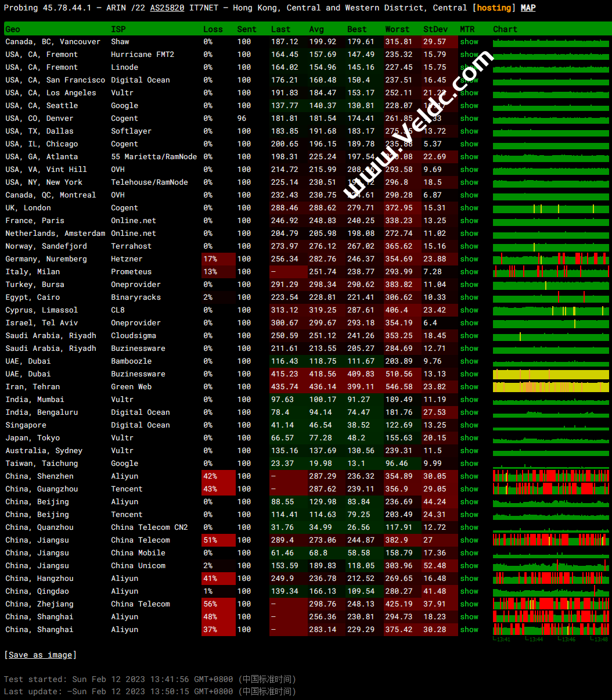Viewport: 612px width, 700px height.
Task: Show MTR for China, Guangzhou Tencent
Action: [469, 489]
